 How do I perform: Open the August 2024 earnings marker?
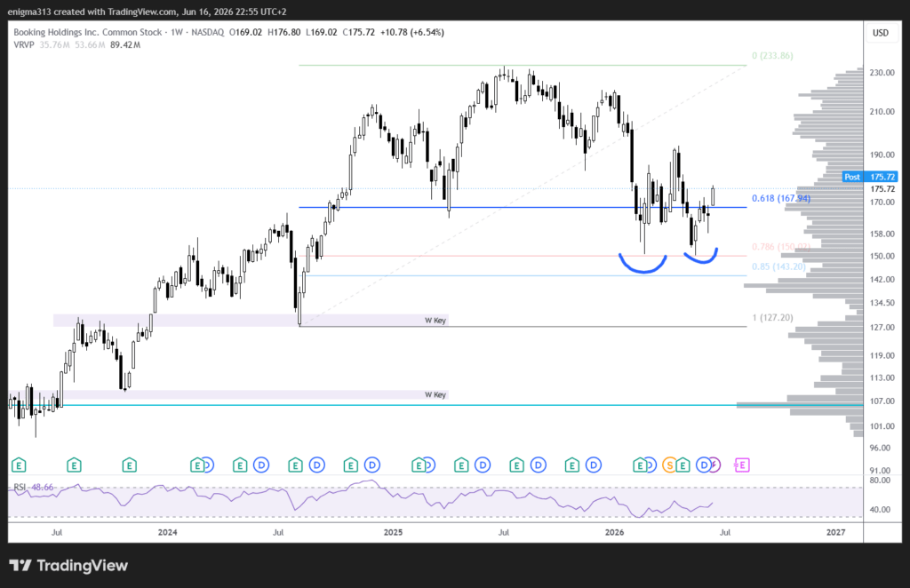(295, 465)
